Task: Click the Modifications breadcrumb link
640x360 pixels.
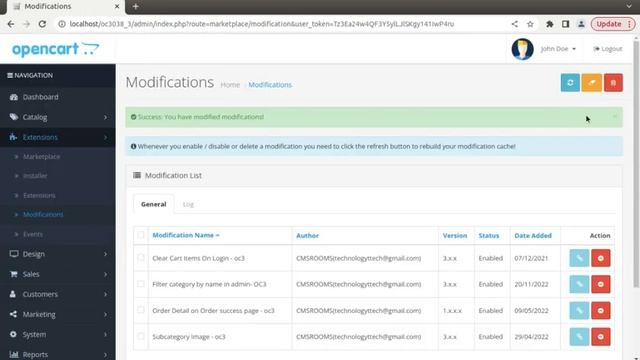Action: point(270,84)
